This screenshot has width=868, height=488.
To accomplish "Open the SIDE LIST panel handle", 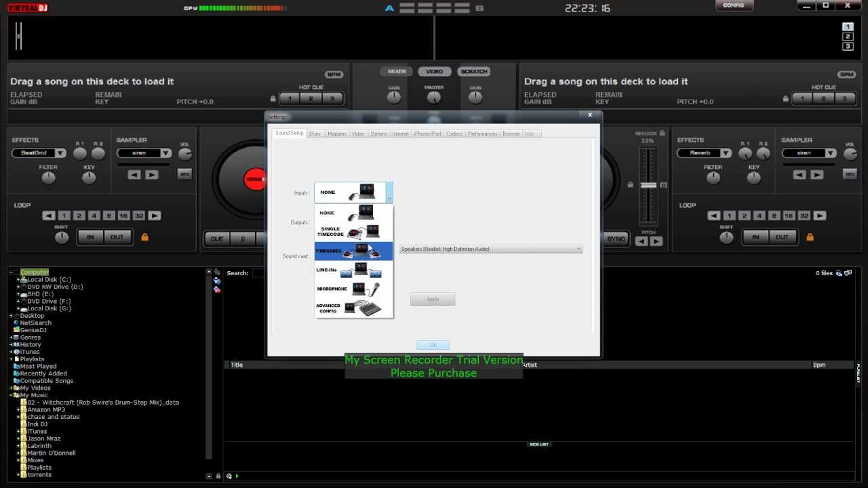I will (x=539, y=445).
